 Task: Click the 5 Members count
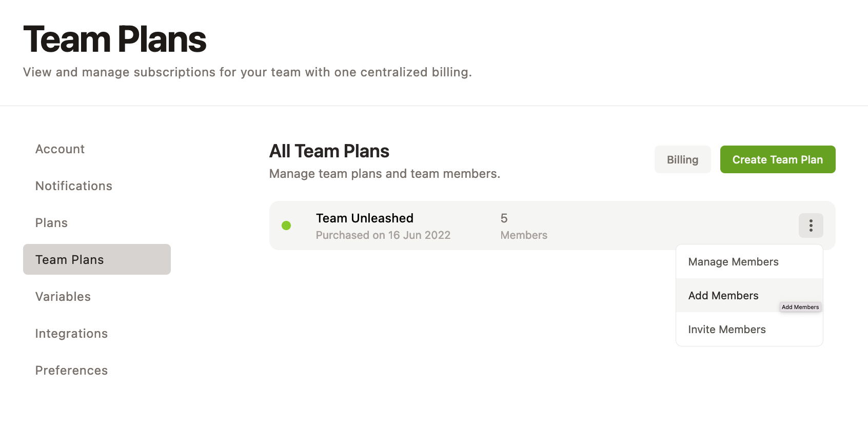523,226
